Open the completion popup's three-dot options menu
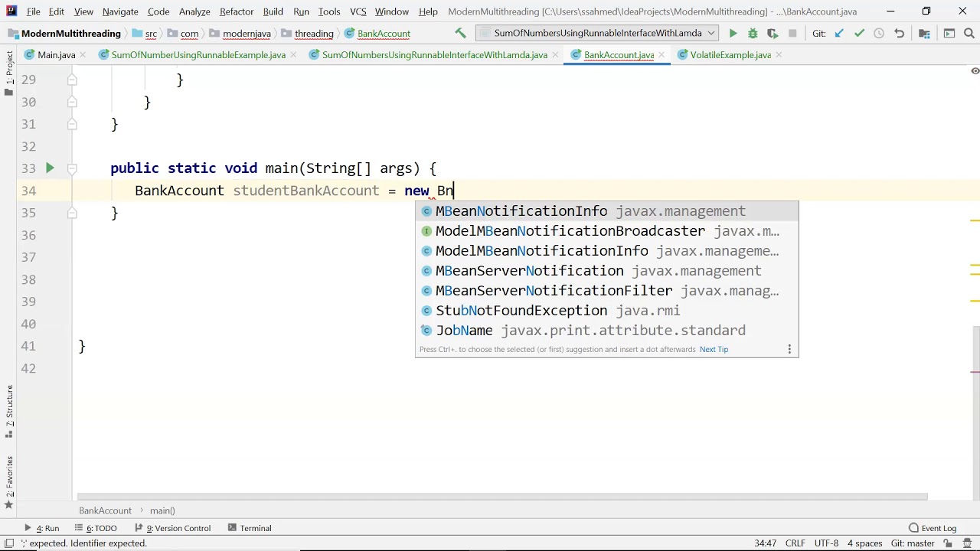This screenshot has height=551, width=980. (x=789, y=349)
